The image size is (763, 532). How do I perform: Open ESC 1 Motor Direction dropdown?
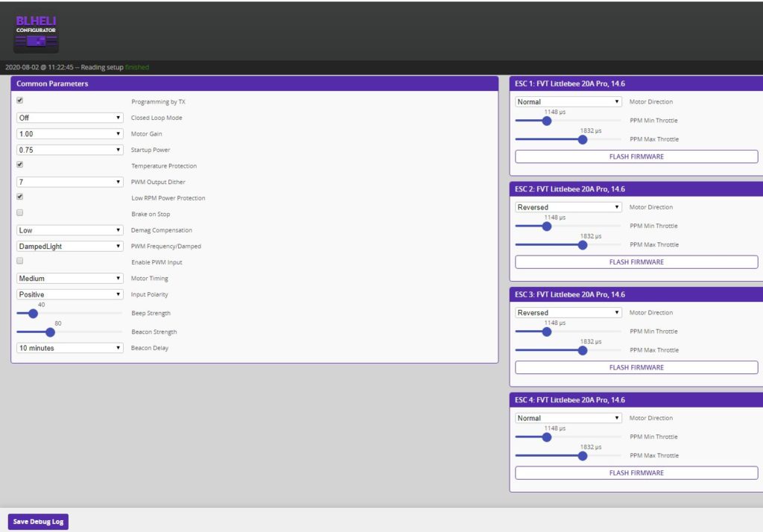(x=569, y=102)
